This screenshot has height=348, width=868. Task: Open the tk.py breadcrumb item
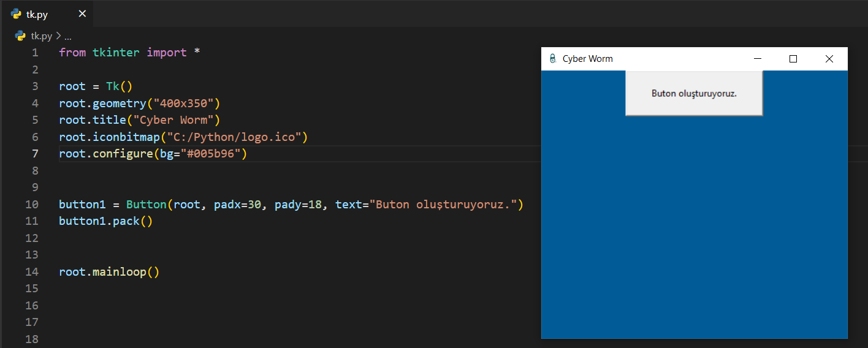pyautogui.click(x=42, y=36)
